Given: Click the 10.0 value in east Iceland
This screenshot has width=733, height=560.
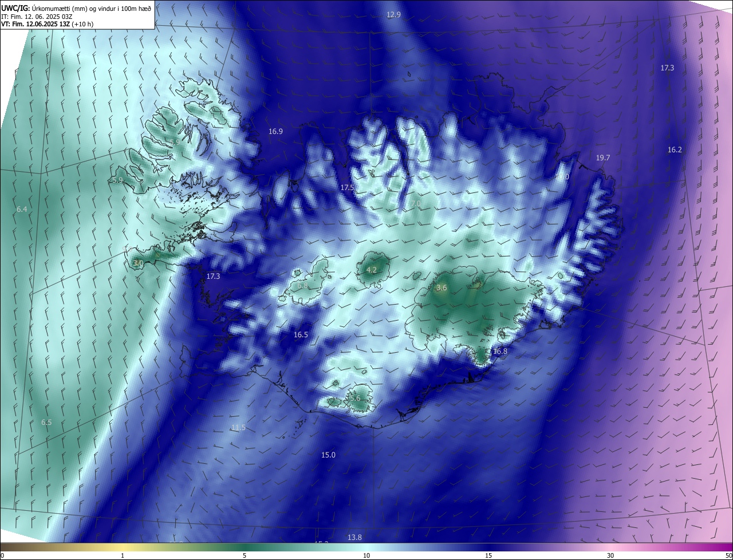Looking at the screenshot, I should pos(562,178).
